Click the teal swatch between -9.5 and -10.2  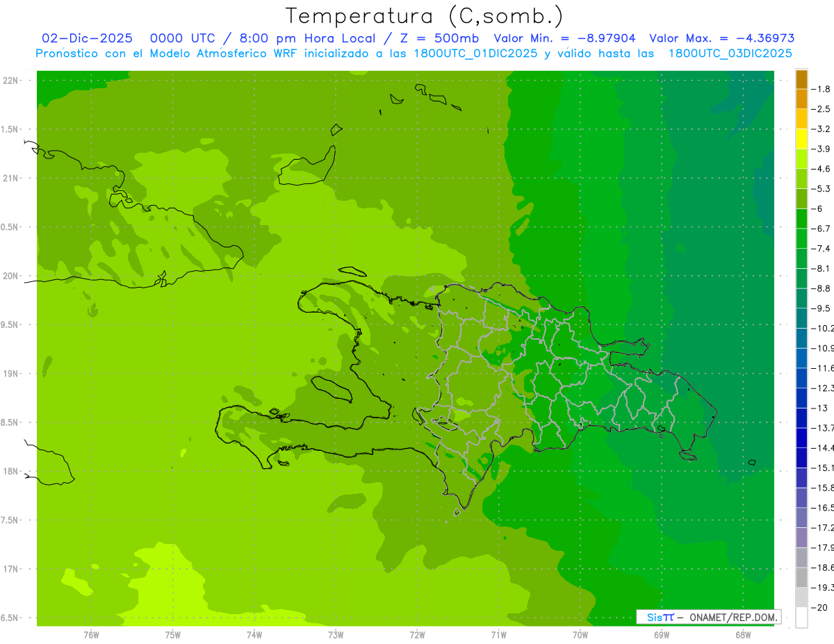pos(801,318)
